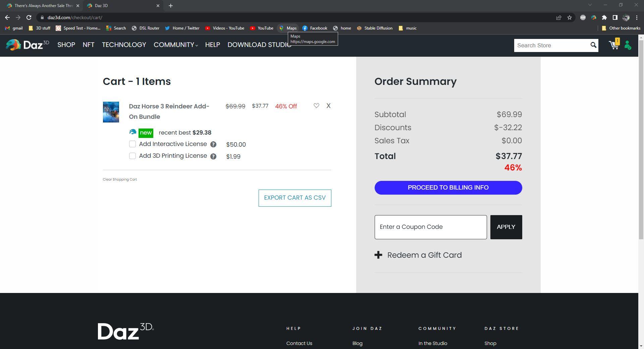The image size is (644, 349).
Task: Click the Clear Shopping Cart link
Action: pos(120,180)
